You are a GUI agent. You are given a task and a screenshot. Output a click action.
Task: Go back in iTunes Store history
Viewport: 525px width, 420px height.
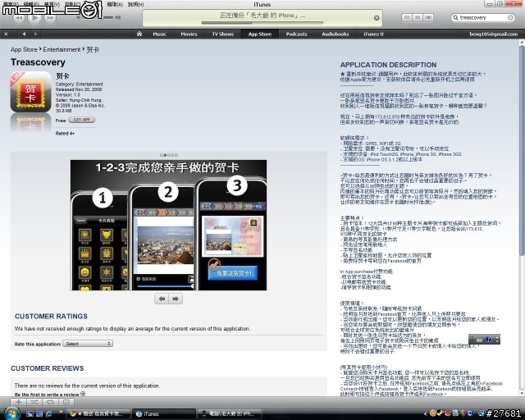[x=24, y=34]
